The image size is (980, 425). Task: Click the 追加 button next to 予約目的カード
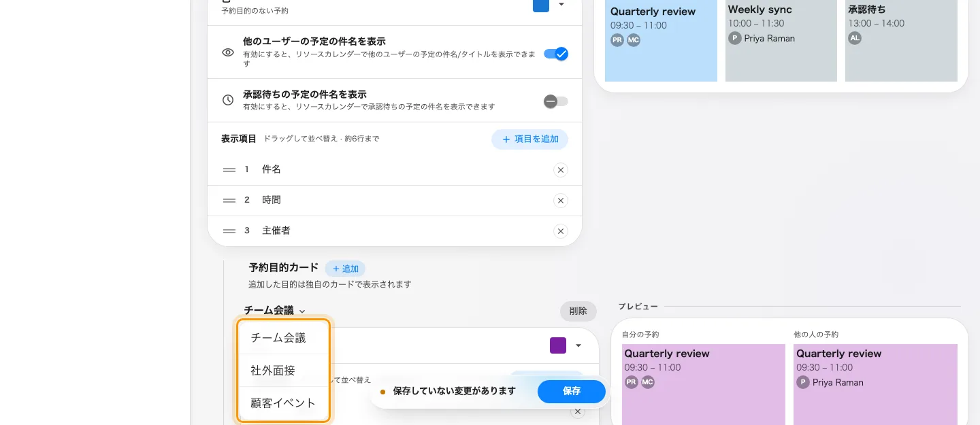coord(345,269)
